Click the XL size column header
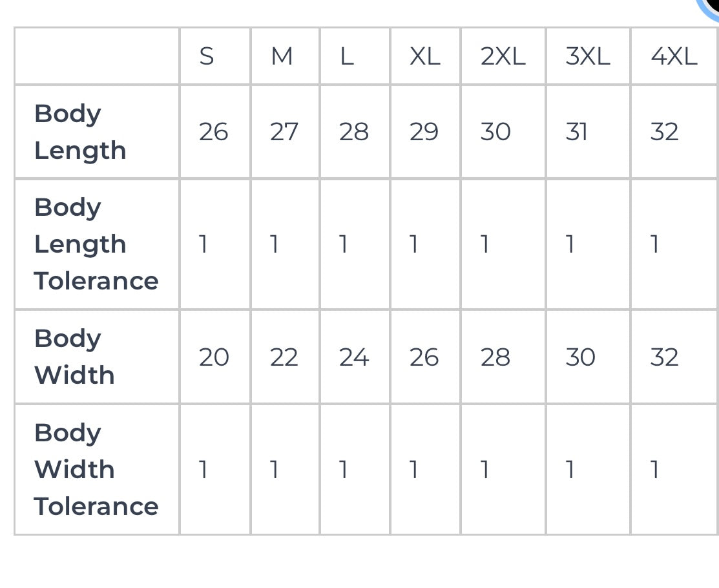 click(x=424, y=57)
